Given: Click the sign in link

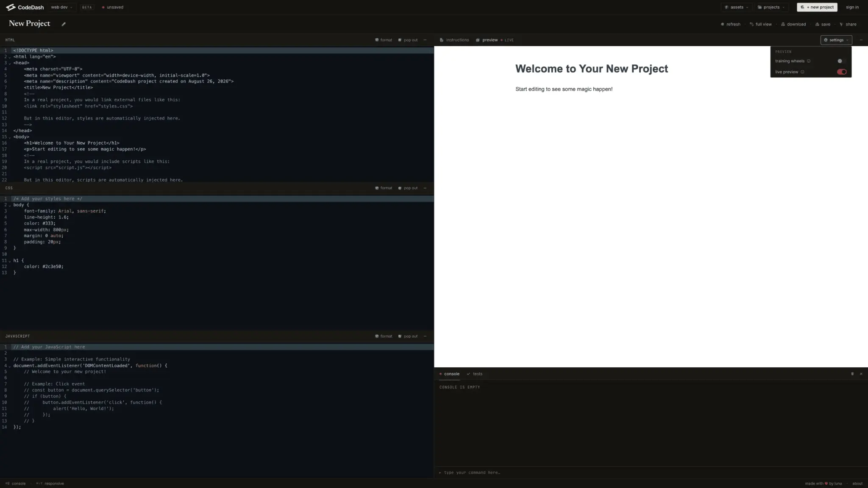Looking at the screenshot, I should pyautogui.click(x=852, y=7).
